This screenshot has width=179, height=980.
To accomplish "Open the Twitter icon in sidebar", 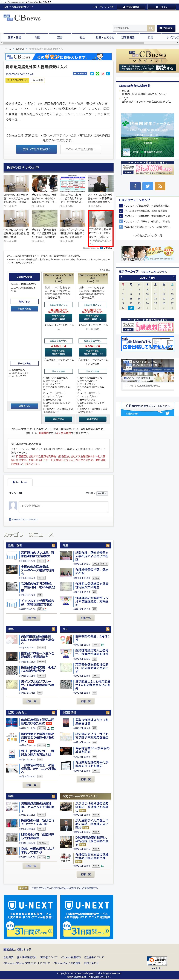I will point(147,186).
